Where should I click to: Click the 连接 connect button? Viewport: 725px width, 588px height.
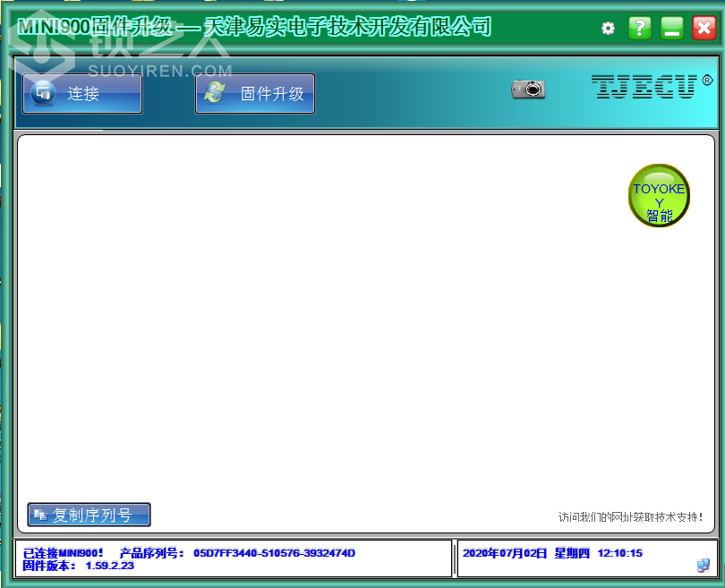click(82, 93)
